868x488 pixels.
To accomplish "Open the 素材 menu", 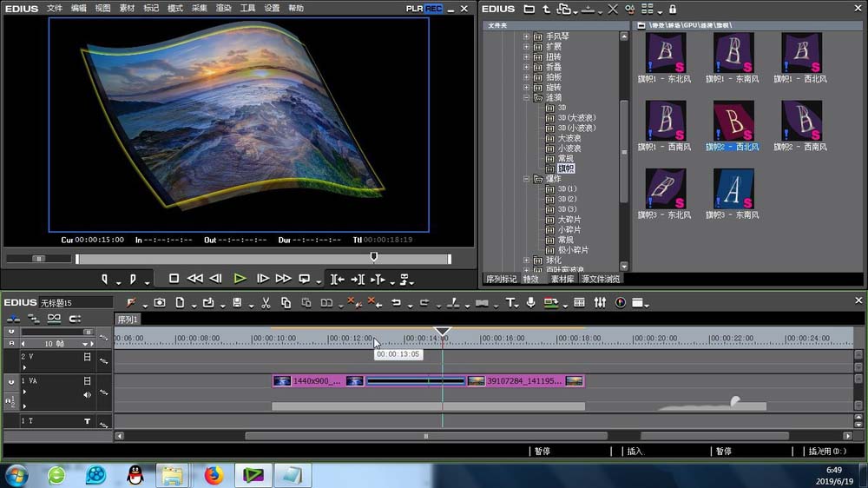I will pos(127,9).
